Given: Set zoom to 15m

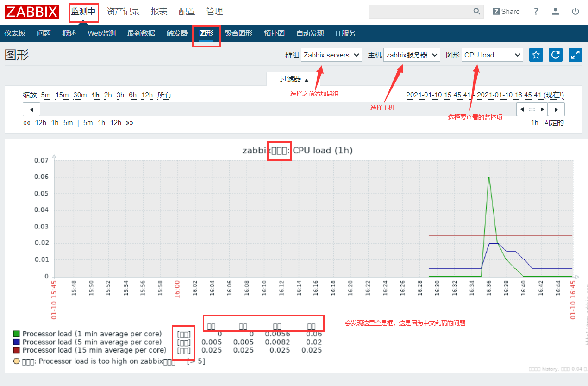Looking at the screenshot, I should [62, 95].
